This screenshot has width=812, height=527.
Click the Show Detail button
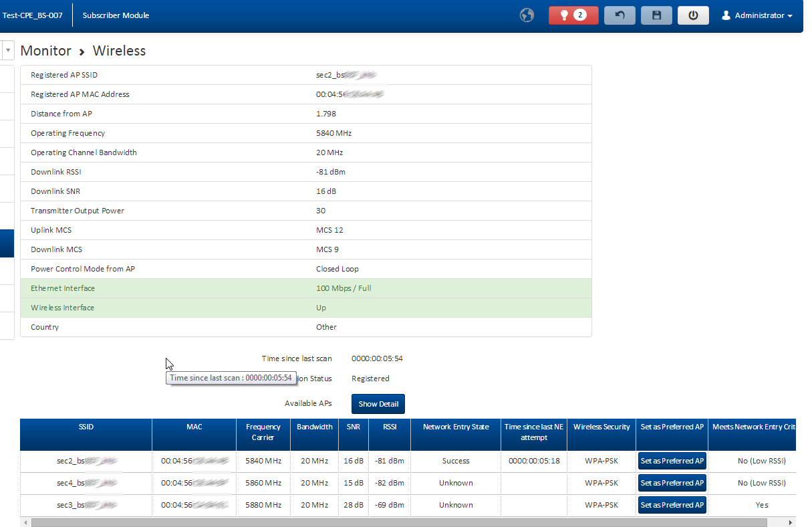(378, 404)
